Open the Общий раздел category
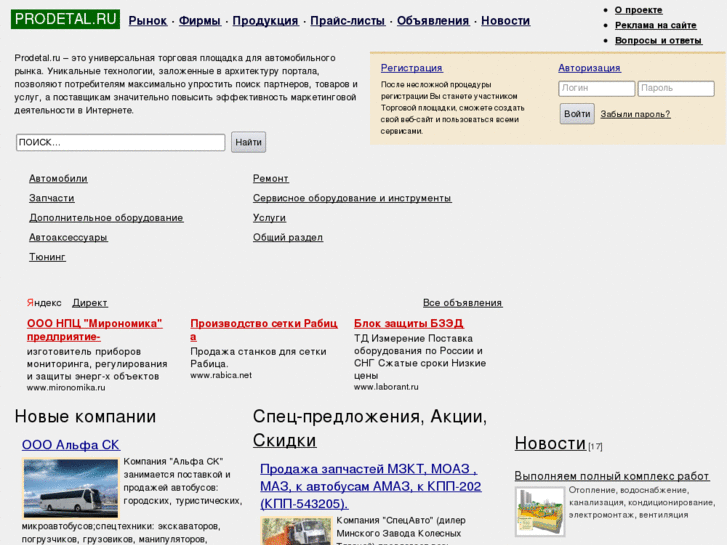The height and width of the screenshot is (545, 727). click(x=288, y=237)
